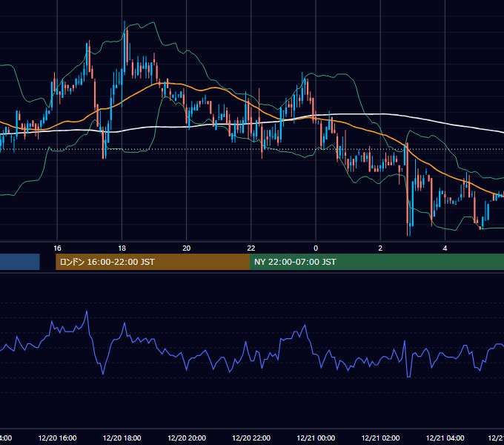This screenshot has width=504, height=445.
Task: Click the '20' hour label on chart axis
Action: click(x=187, y=248)
